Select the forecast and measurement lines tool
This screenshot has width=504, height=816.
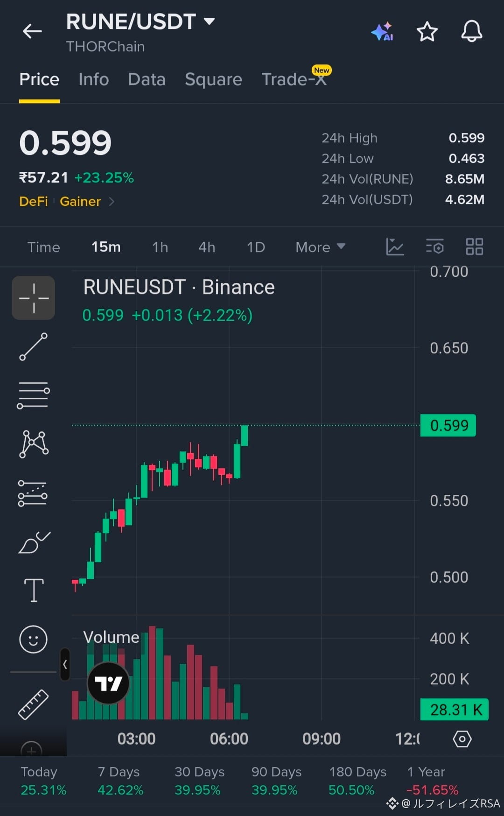(33, 493)
